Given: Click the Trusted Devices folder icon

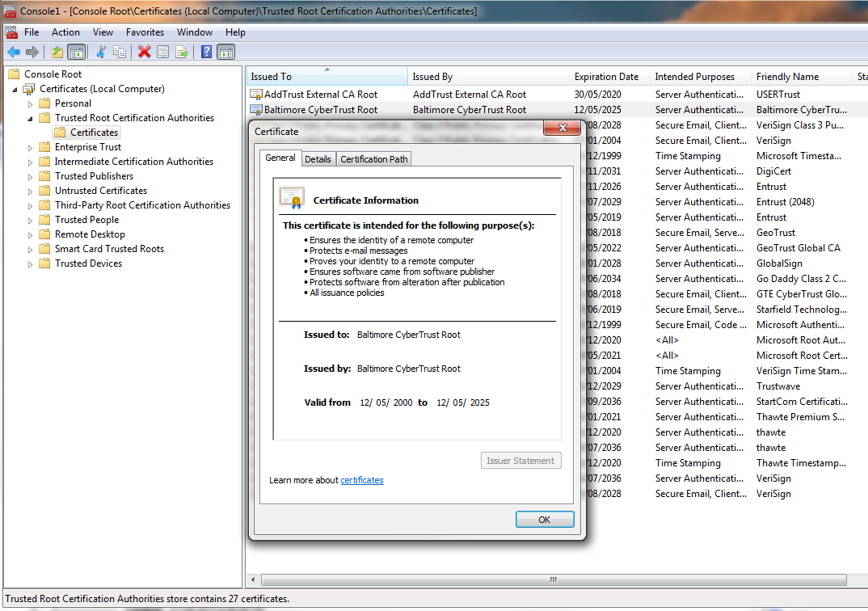Looking at the screenshot, I should coord(44,263).
